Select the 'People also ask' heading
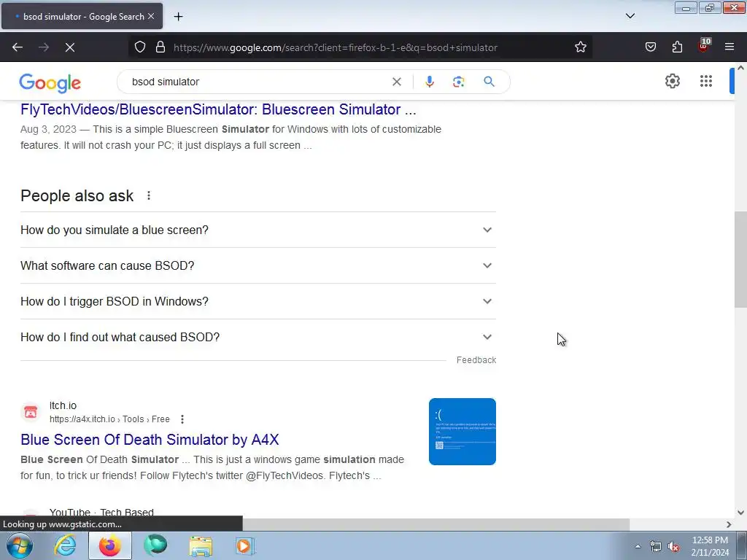747x560 pixels. (77, 195)
